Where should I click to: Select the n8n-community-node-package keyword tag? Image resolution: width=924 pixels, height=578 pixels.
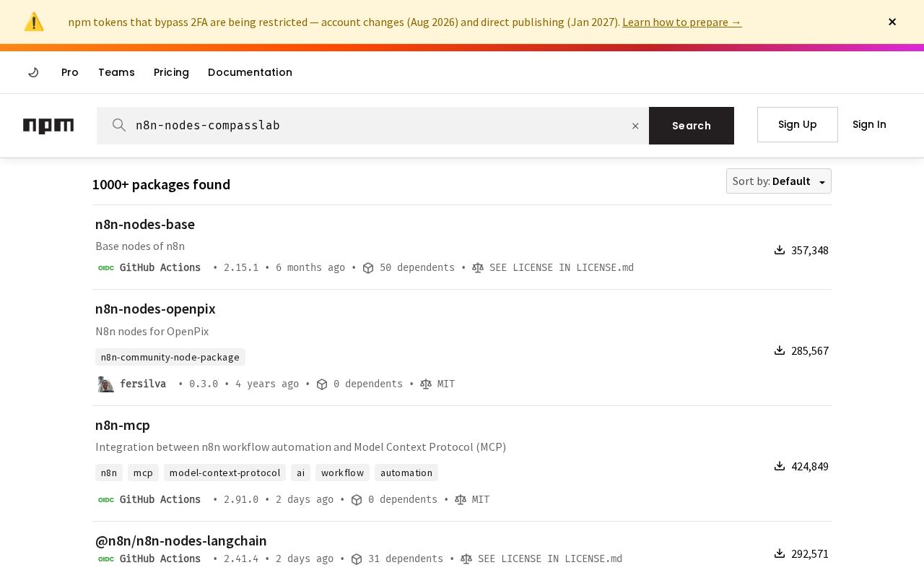tap(170, 357)
